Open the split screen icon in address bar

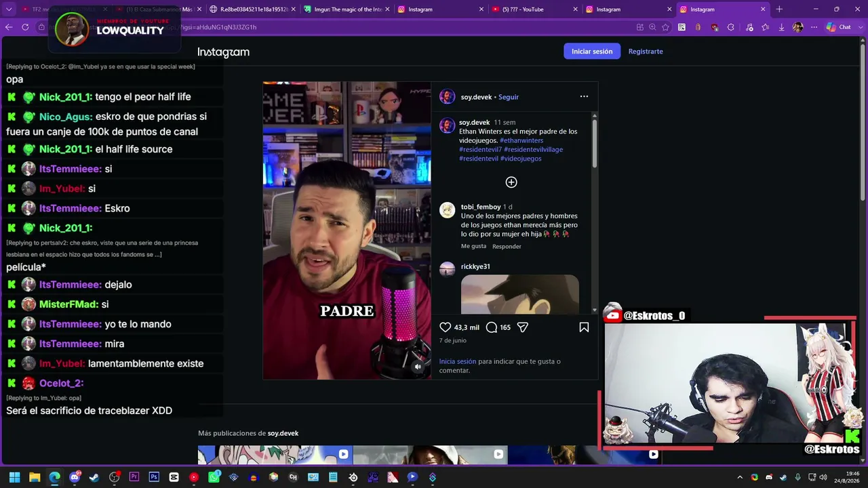(639, 27)
